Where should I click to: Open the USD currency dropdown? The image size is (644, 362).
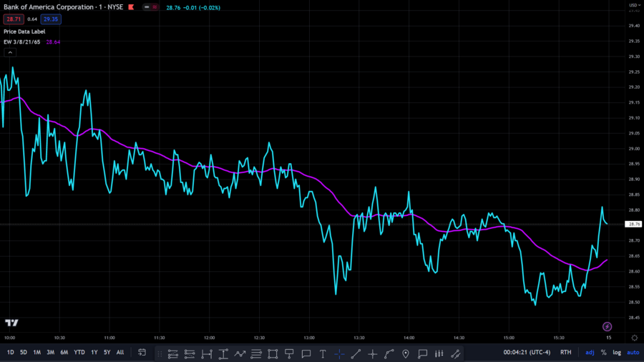(635, 5)
